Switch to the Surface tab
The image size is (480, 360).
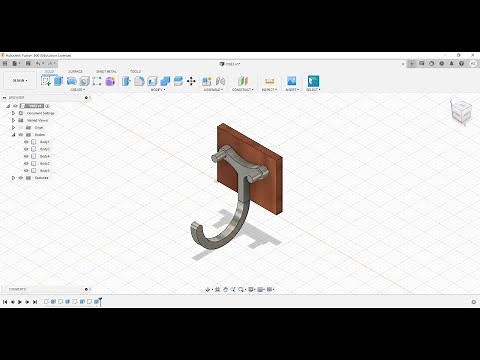[x=75, y=71]
